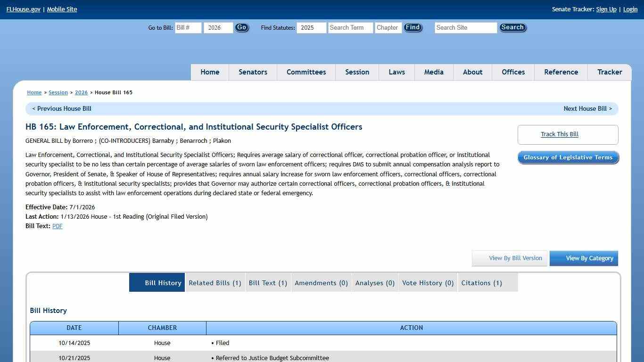Select the Vote History tab
Image resolution: width=644 pixels, height=362 pixels.
pos(428,283)
